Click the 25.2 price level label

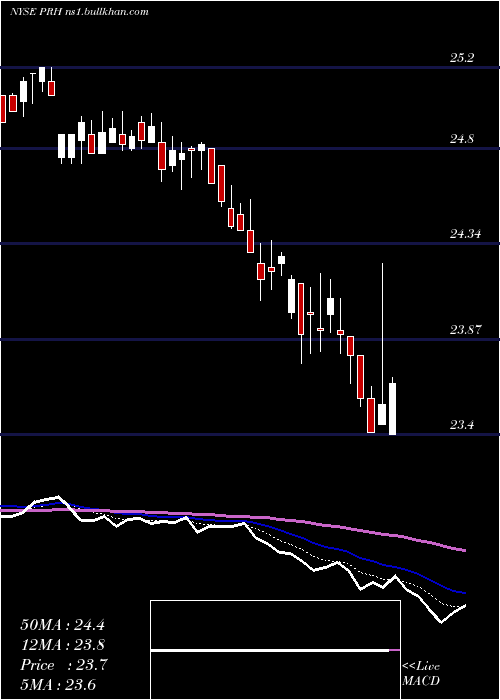click(x=462, y=58)
